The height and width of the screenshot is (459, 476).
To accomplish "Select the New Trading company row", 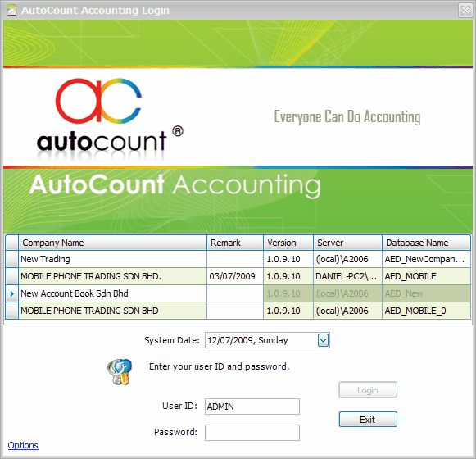I will click(238, 259).
